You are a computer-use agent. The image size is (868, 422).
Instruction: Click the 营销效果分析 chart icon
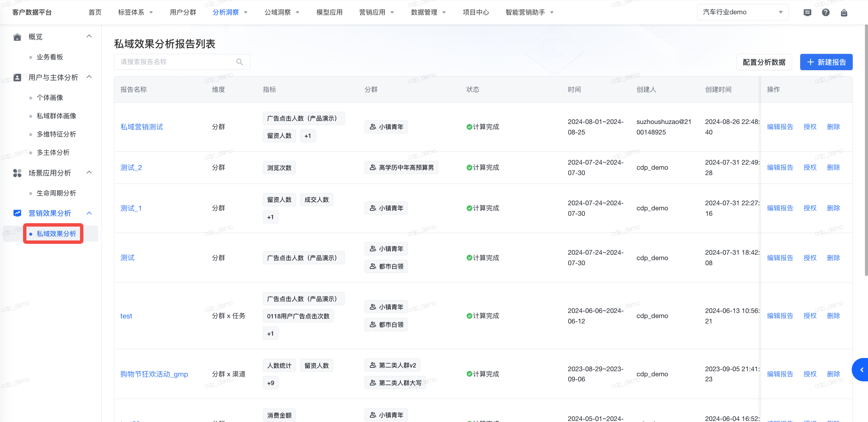(17, 213)
